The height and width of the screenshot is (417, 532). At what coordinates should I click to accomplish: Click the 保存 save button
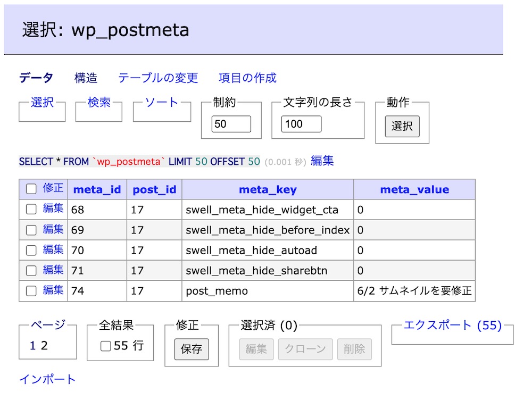pyautogui.click(x=192, y=349)
